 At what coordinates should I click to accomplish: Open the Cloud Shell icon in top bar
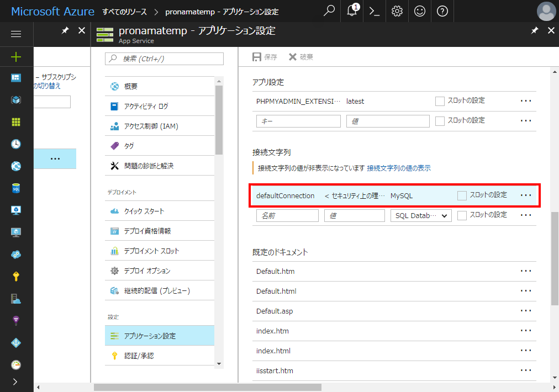point(375,11)
